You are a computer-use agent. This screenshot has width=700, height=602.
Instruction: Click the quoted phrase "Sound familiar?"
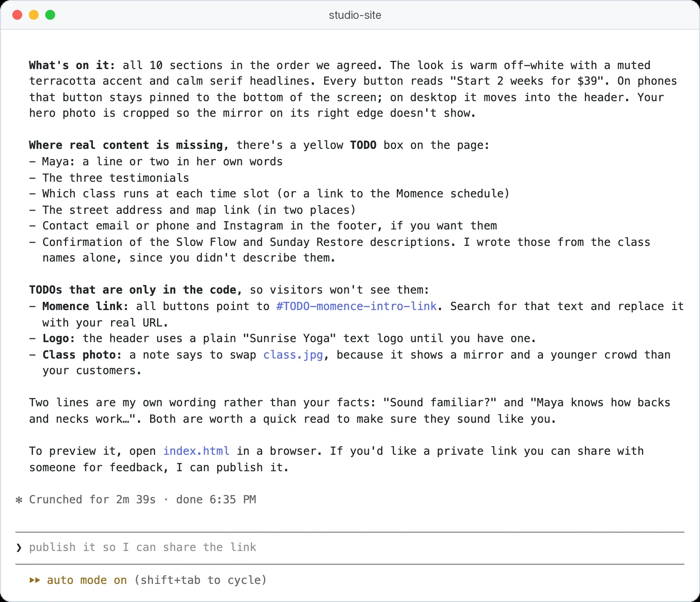coord(440,403)
